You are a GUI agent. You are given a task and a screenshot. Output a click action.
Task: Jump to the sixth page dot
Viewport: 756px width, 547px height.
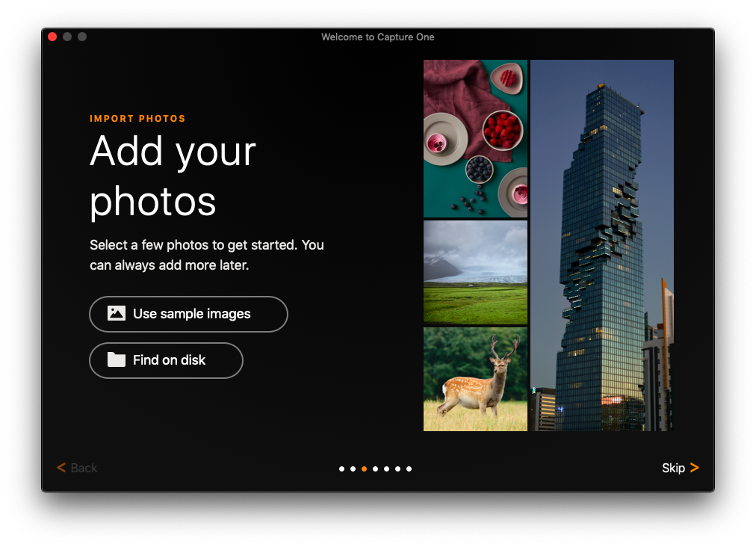coord(397,469)
